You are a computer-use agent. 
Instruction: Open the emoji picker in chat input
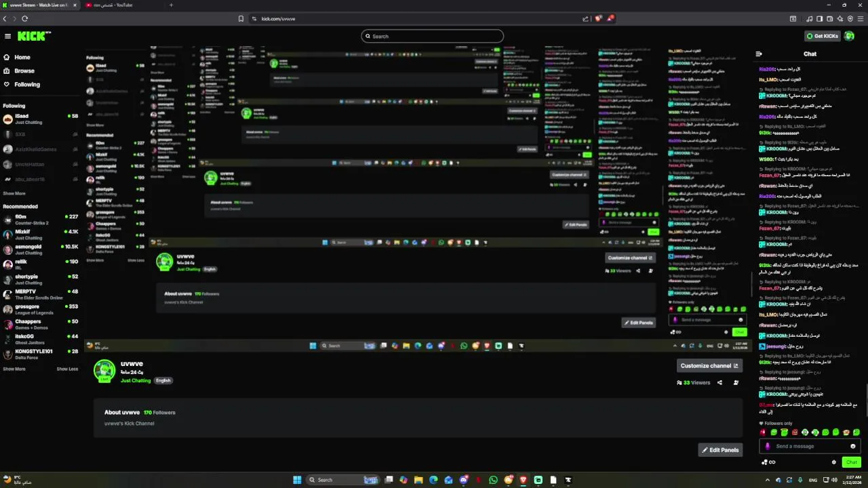pyautogui.click(x=853, y=446)
